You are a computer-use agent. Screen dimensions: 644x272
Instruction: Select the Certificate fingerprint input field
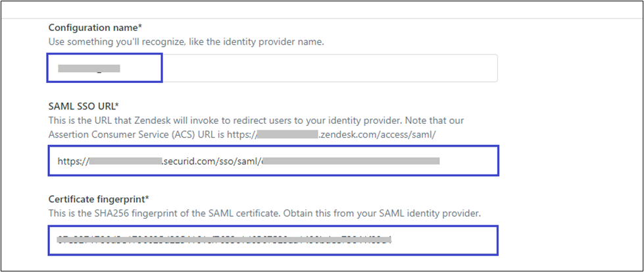coord(272,240)
